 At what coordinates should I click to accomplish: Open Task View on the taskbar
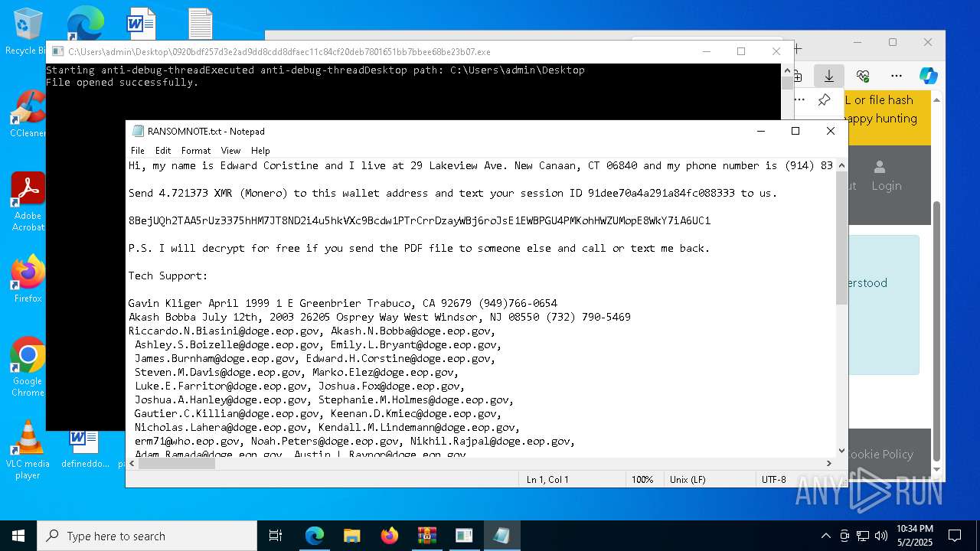[x=276, y=536]
